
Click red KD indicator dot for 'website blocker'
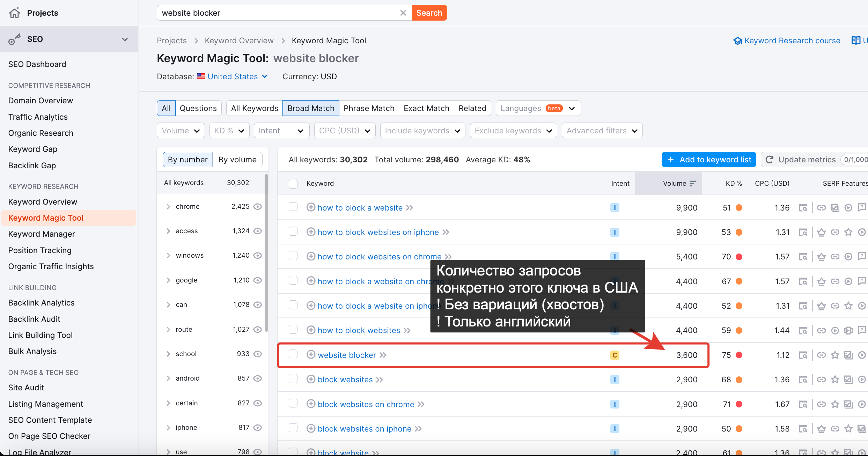pos(739,355)
